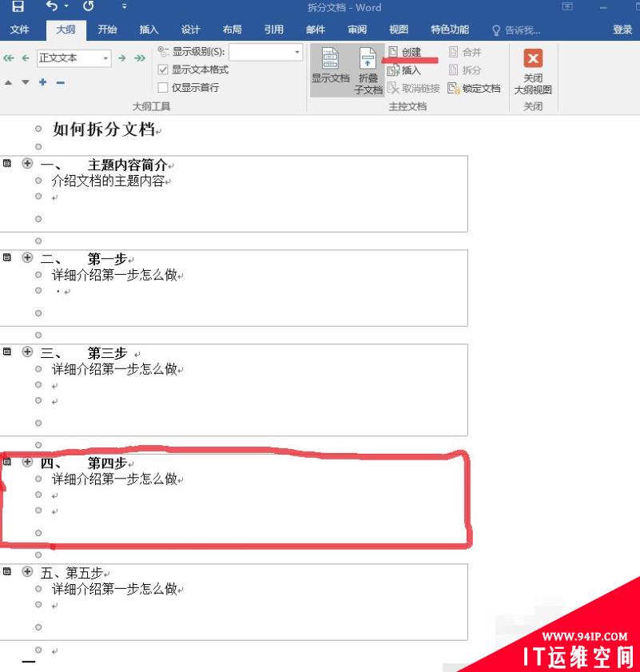The image size is (640, 672).
Task: Switch to the 大纲 tab
Action: [x=66, y=30]
